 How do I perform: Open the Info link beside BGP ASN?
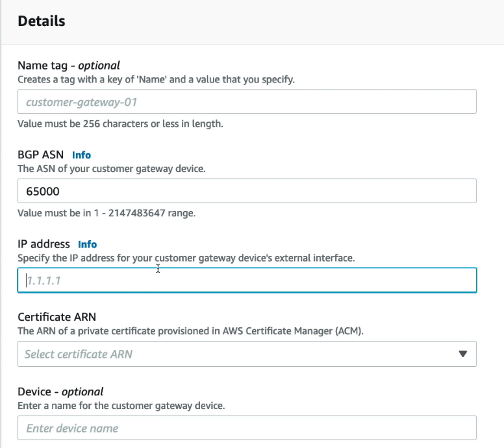[x=81, y=155]
